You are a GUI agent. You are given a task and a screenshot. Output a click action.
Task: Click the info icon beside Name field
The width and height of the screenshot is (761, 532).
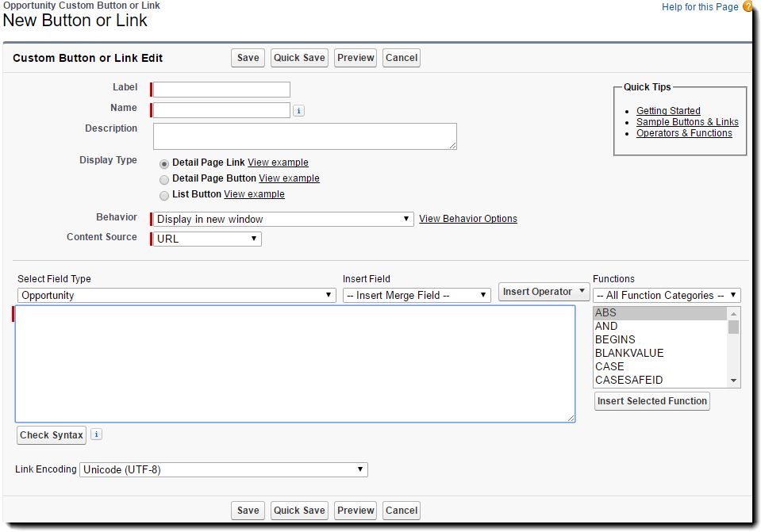coord(298,111)
